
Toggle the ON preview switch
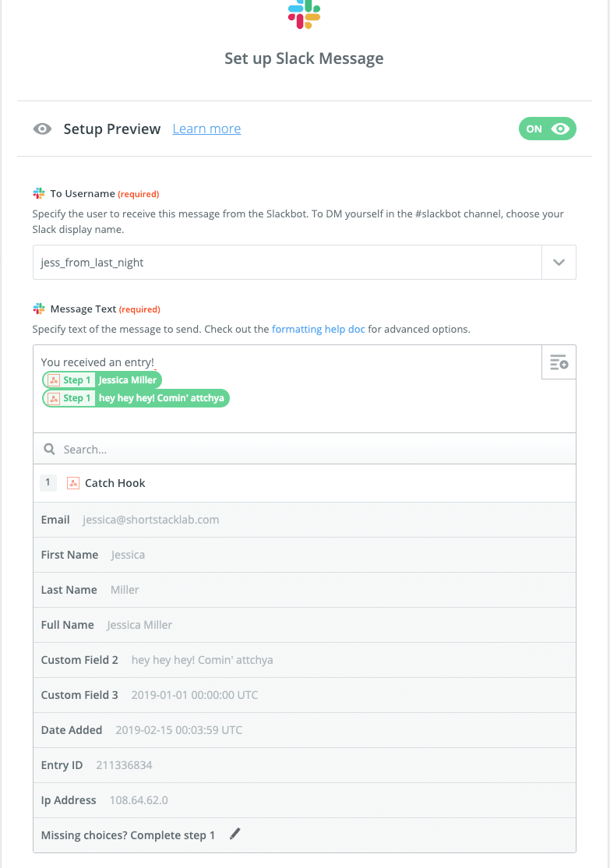click(x=547, y=129)
